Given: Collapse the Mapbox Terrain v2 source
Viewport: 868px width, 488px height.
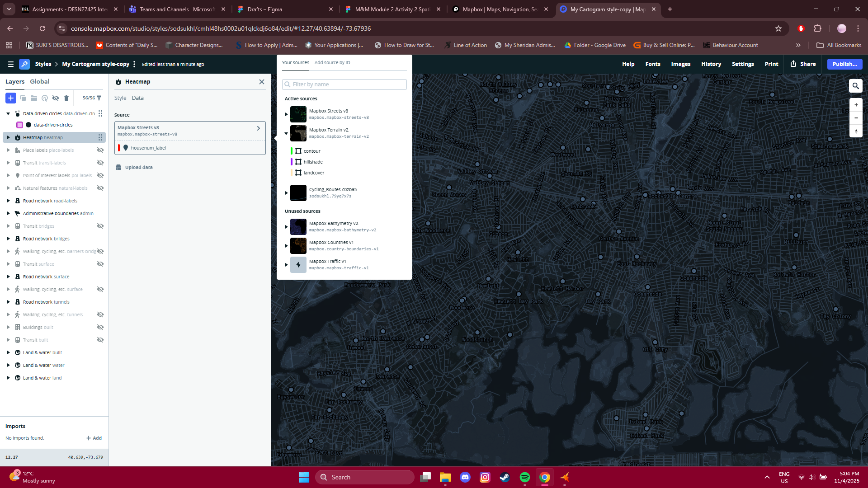Looking at the screenshot, I should coord(286,134).
